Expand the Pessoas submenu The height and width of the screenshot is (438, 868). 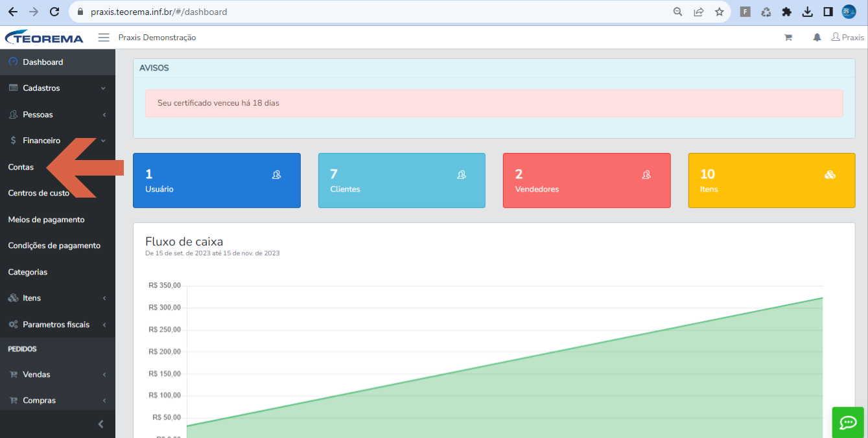tap(58, 115)
